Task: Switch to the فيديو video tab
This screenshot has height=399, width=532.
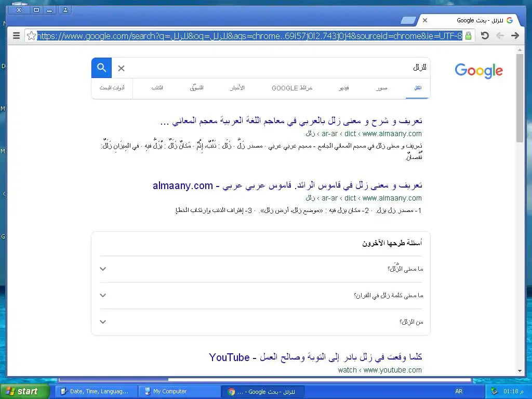Action: point(344,88)
